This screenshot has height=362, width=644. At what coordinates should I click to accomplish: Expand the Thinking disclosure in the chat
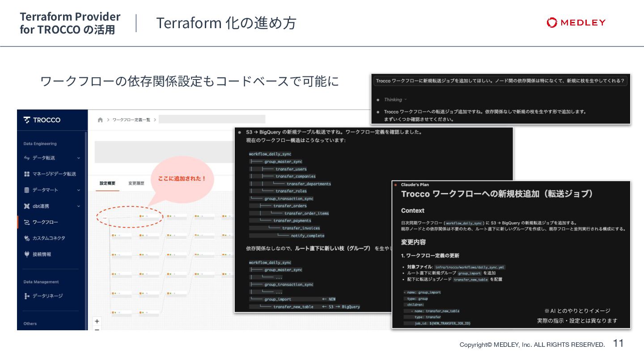395,100
